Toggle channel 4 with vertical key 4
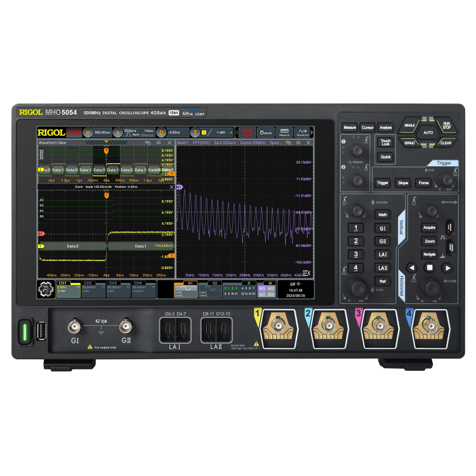 (x=356, y=268)
